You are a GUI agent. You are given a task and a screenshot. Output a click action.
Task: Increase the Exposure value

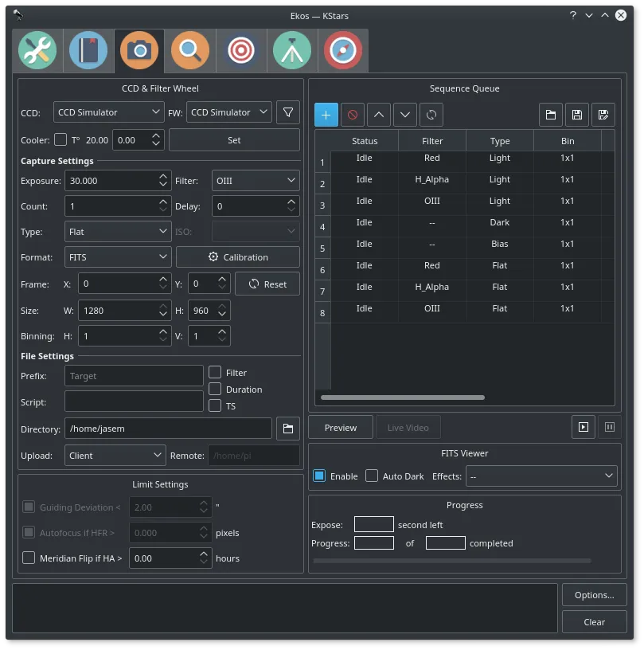163,176
